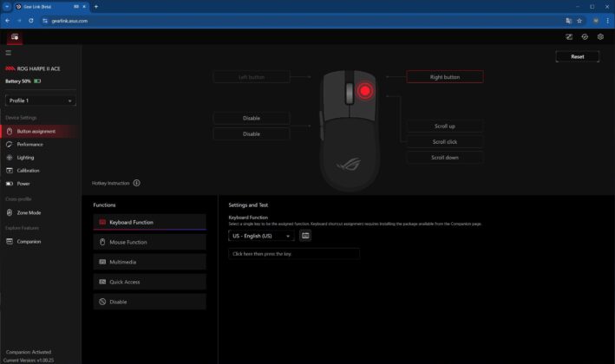Image resolution: width=615 pixels, height=364 pixels.
Task: Select the Right button assignment
Action: click(x=445, y=77)
